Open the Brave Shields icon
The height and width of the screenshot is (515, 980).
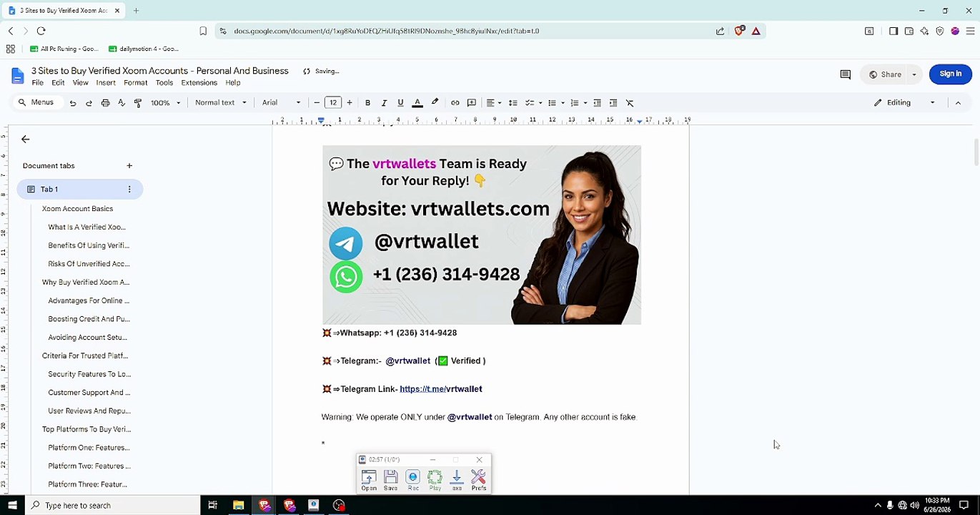coord(740,31)
